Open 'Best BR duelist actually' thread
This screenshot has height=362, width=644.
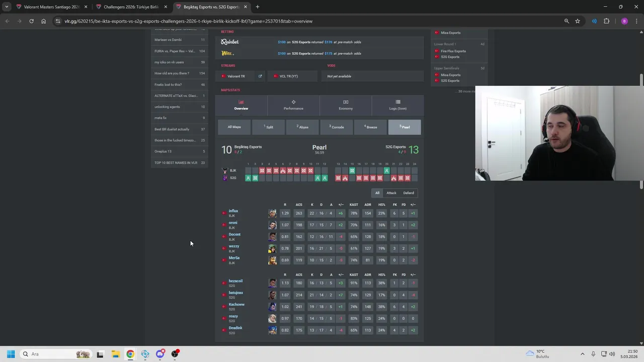(180, 129)
